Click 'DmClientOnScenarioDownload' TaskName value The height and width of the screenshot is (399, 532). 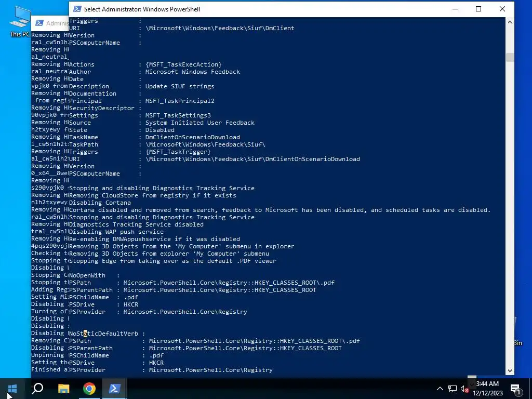coord(192,137)
